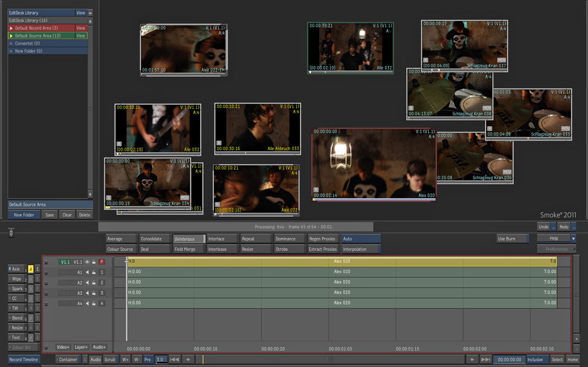The image size is (588, 367).
Task: Expand the Default Record Area folder
Action: 11,28
